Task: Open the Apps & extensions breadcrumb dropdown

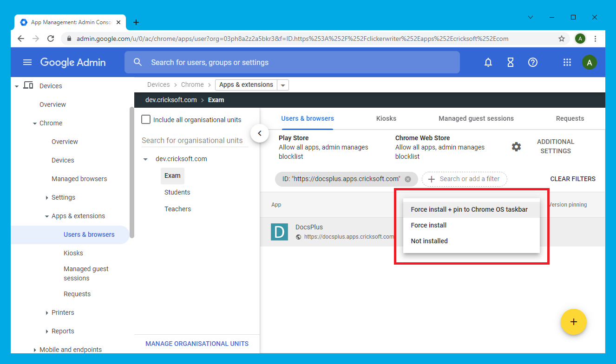Action: coord(283,85)
